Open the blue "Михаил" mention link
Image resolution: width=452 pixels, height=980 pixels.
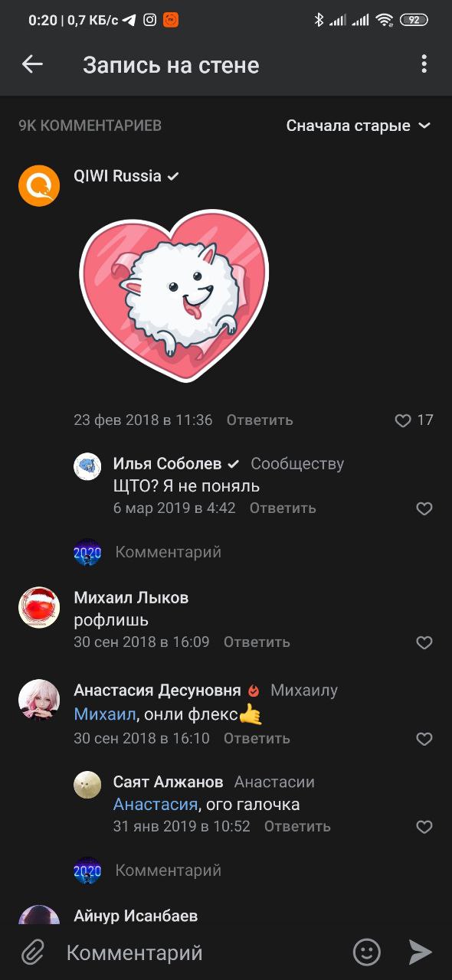pos(104,715)
